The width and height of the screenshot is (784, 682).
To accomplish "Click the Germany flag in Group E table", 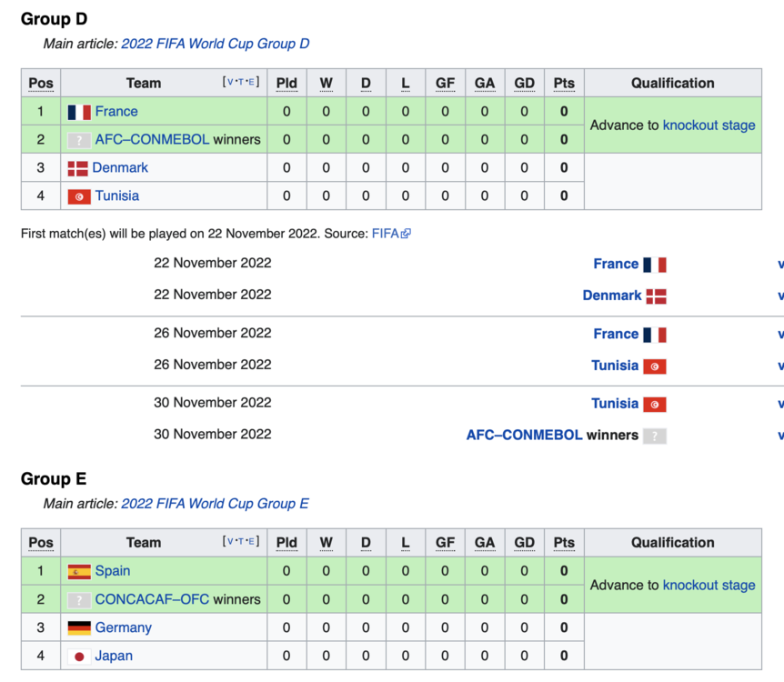I will (79, 628).
